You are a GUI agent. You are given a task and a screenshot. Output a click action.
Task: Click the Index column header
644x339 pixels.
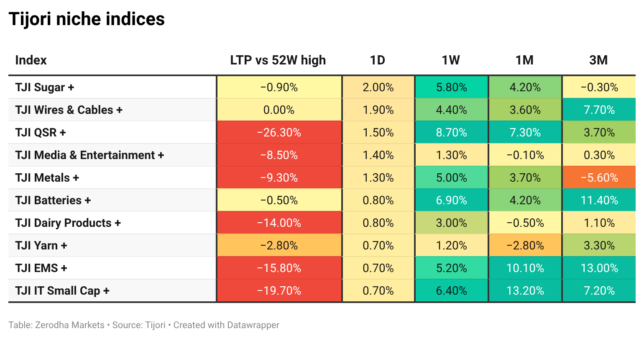coord(31,60)
